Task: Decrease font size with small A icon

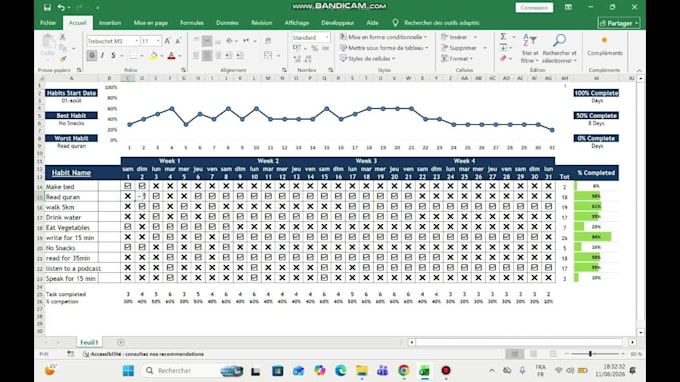Action: click(178, 41)
